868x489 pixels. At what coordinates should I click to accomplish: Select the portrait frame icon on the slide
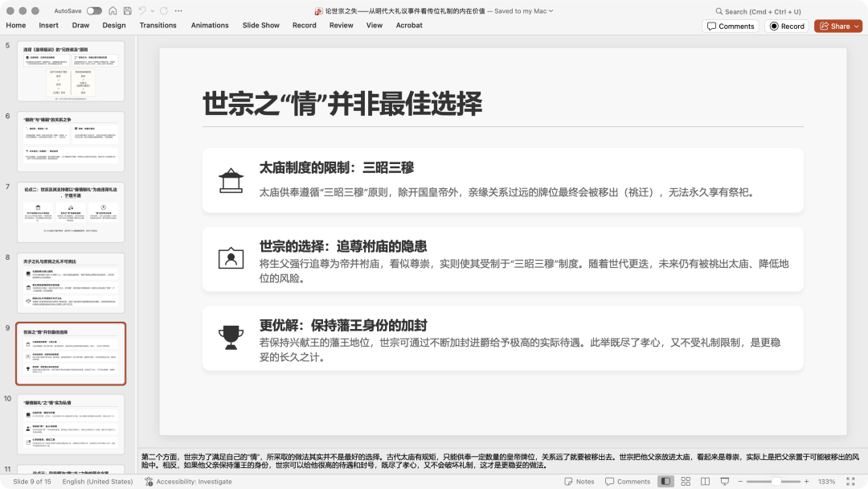[x=231, y=259]
